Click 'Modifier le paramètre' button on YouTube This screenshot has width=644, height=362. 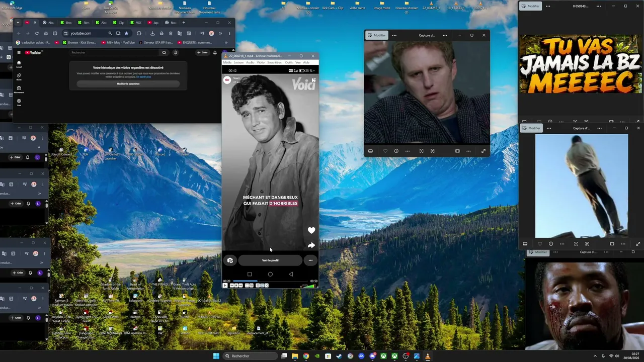pos(128,84)
